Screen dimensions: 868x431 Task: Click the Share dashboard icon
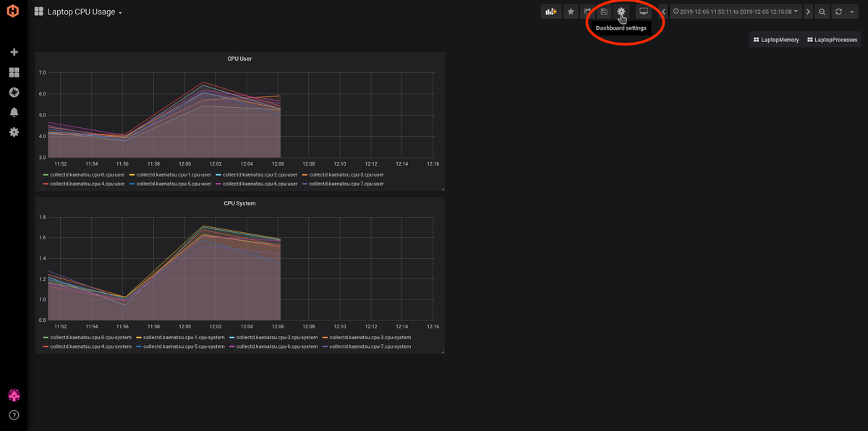point(587,12)
